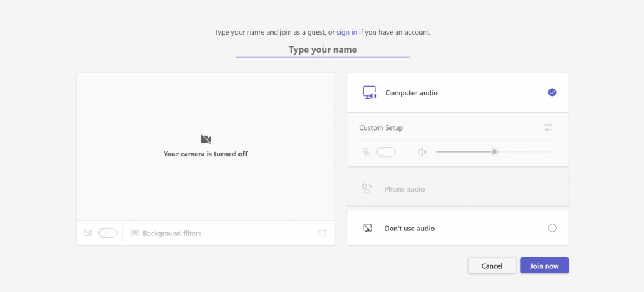Toggle the camera switch on
This screenshot has width=644, height=292.
tap(108, 233)
